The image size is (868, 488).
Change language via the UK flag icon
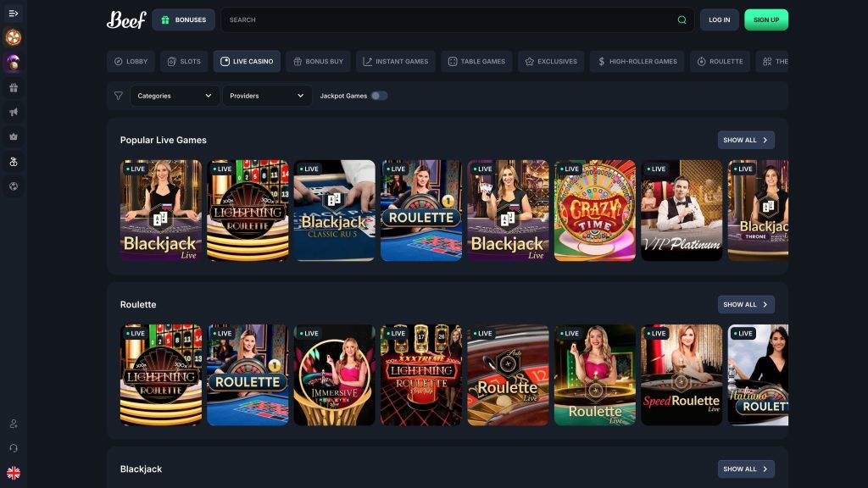[14, 473]
